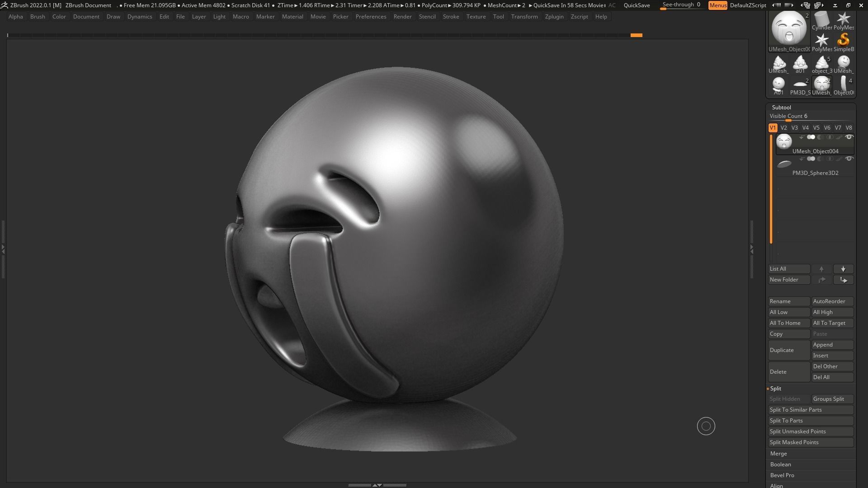Click next UI colors arrow icon

(789, 5)
